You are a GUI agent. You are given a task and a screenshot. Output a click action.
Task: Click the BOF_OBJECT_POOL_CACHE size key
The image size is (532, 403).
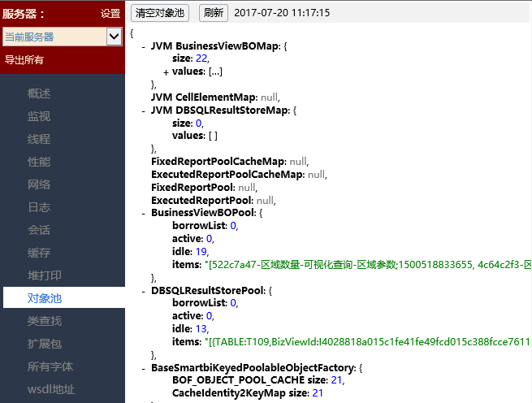click(249, 380)
